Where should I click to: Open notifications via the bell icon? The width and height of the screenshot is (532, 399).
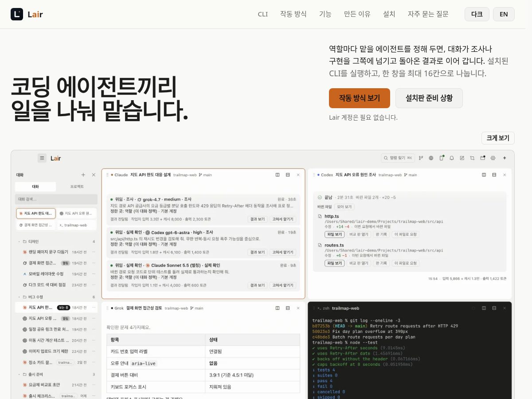point(452,158)
